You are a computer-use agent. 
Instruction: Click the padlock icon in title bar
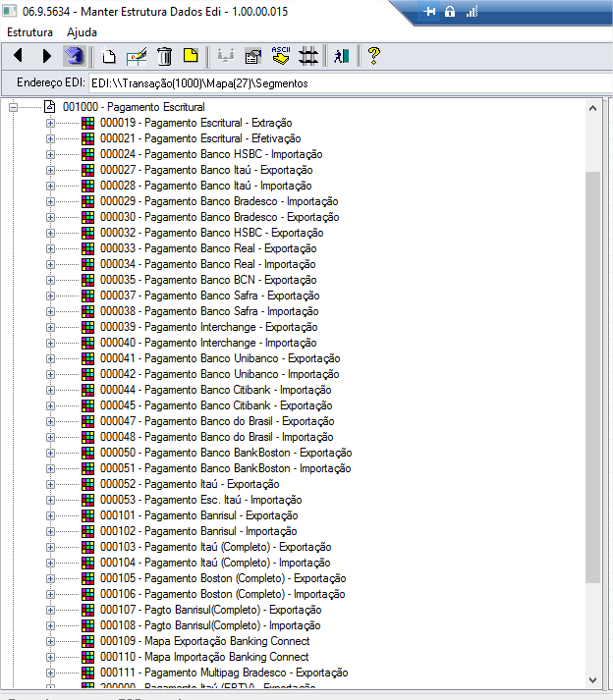point(450,11)
